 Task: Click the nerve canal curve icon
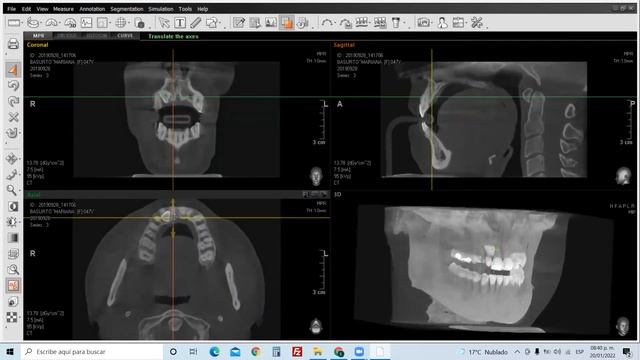(x=345, y=23)
